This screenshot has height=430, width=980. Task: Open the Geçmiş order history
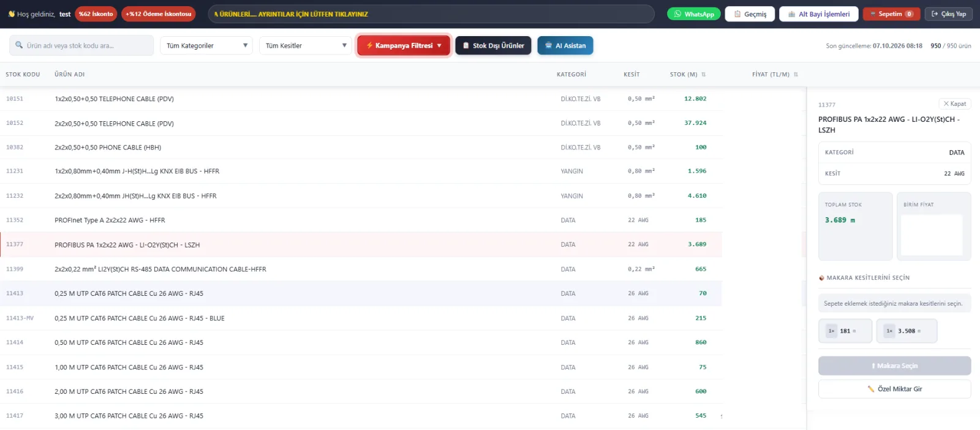[x=750, y=14]
